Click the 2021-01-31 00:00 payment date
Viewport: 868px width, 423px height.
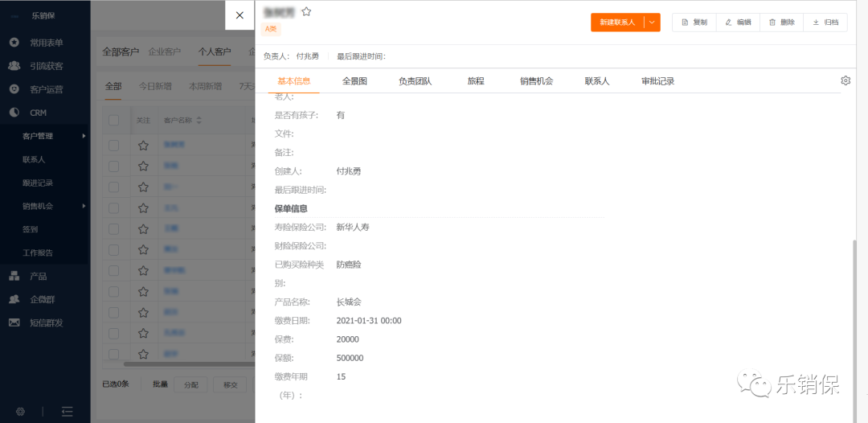(x=369, y=321)
